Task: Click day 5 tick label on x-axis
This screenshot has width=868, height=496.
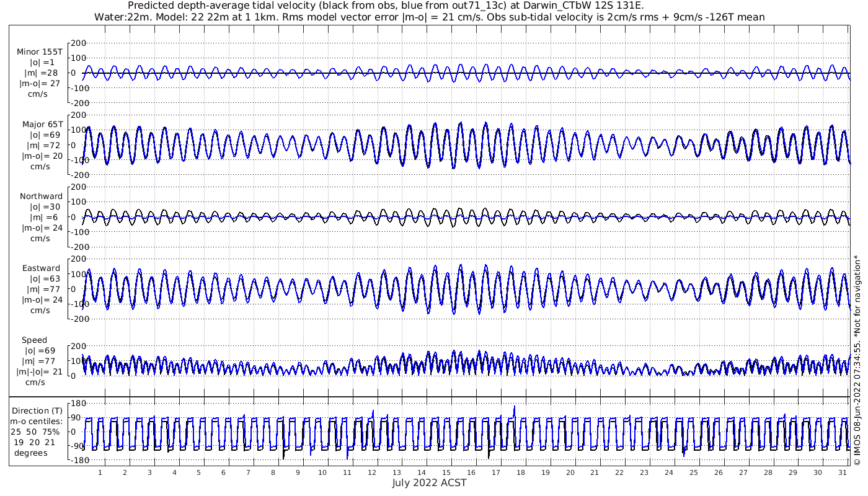Action: point(198,473)
